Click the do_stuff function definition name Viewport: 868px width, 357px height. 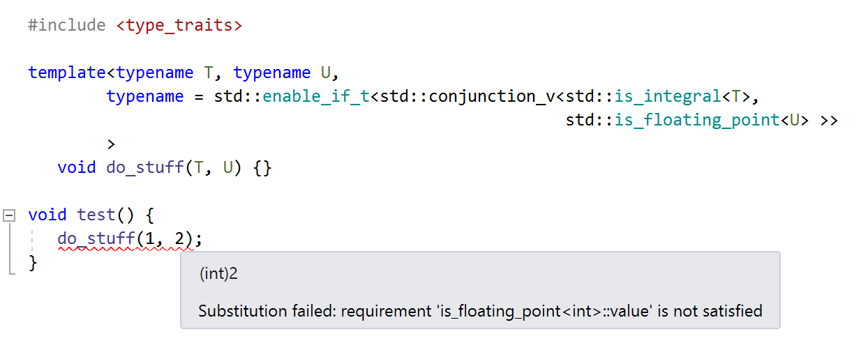145,168
